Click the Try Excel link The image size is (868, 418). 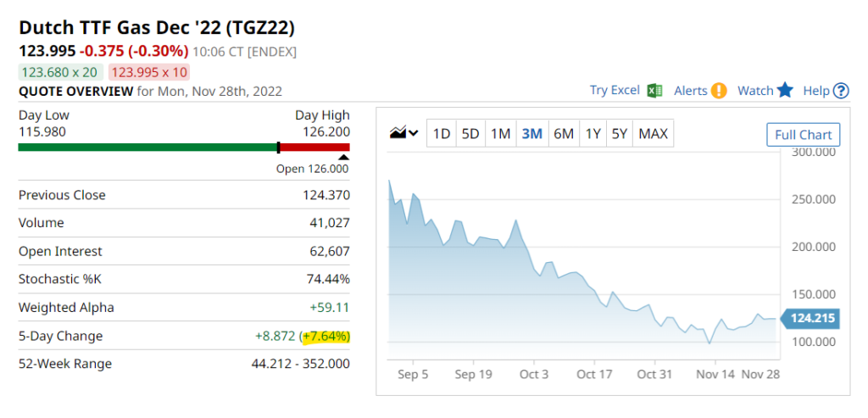(615, 91)
